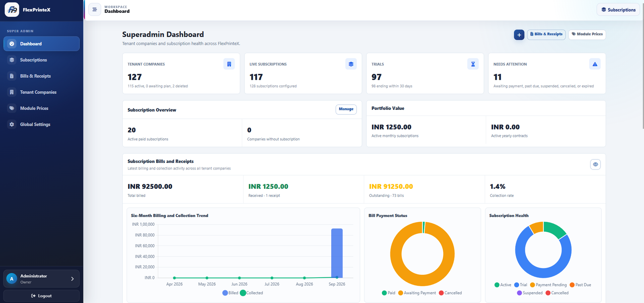Viewport: 644px width, 303px height.
Task: Click the FlexPrinteX logo icon
Action: [12, 10]
